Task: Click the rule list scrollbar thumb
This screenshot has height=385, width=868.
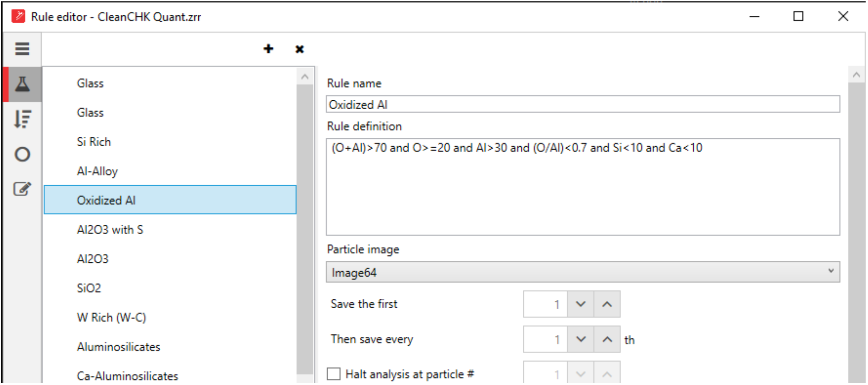Action: [x=305, y=229]
